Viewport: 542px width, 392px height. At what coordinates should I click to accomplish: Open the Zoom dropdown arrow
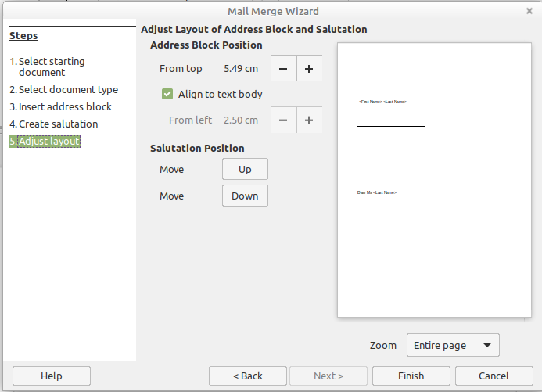(x=487, y=345)
